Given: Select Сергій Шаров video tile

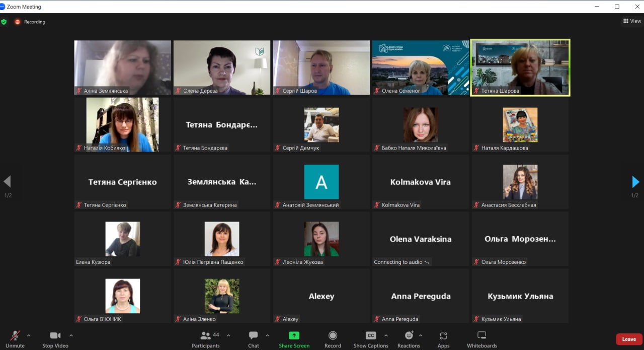Looking at the screenshot, I should [321, 67].
